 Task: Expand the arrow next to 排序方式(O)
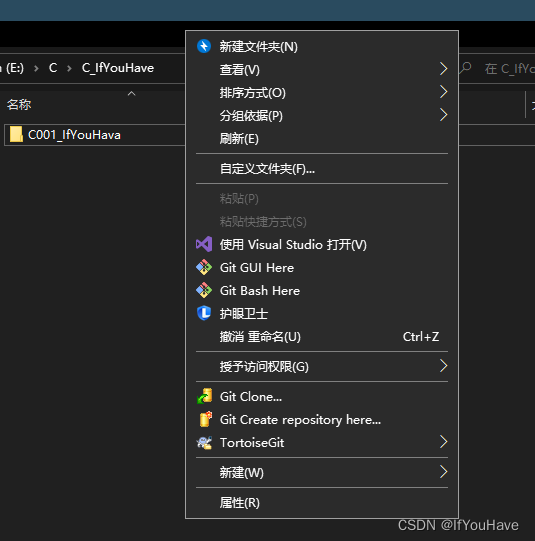tap(444, 92)
